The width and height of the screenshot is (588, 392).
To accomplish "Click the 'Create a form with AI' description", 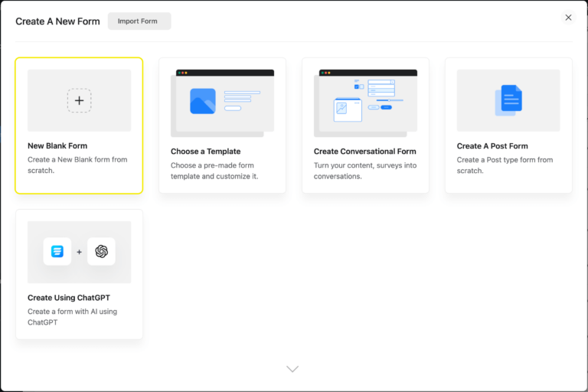I will pos(72,317).
